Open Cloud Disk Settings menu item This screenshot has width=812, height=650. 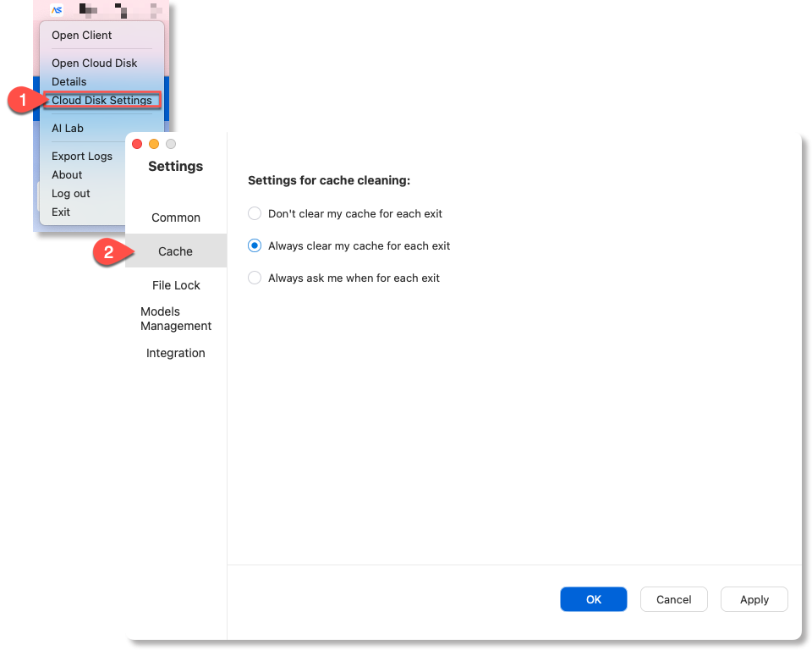tap(101, 101)
